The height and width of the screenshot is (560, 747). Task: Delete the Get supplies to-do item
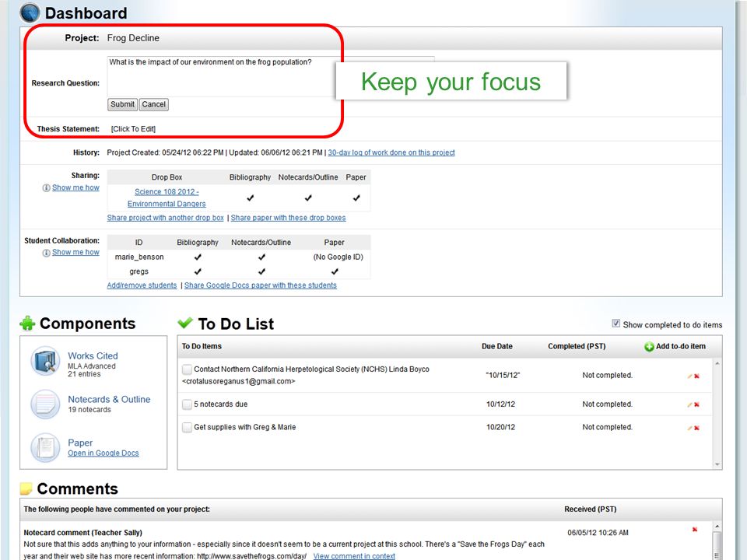[696, 428]
